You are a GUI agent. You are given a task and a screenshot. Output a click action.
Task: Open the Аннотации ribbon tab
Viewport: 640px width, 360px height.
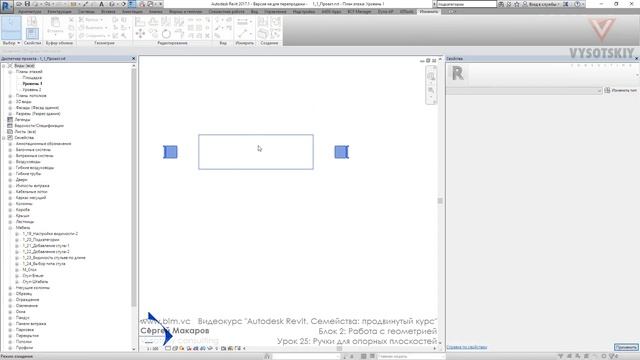[x=132, y=12]
